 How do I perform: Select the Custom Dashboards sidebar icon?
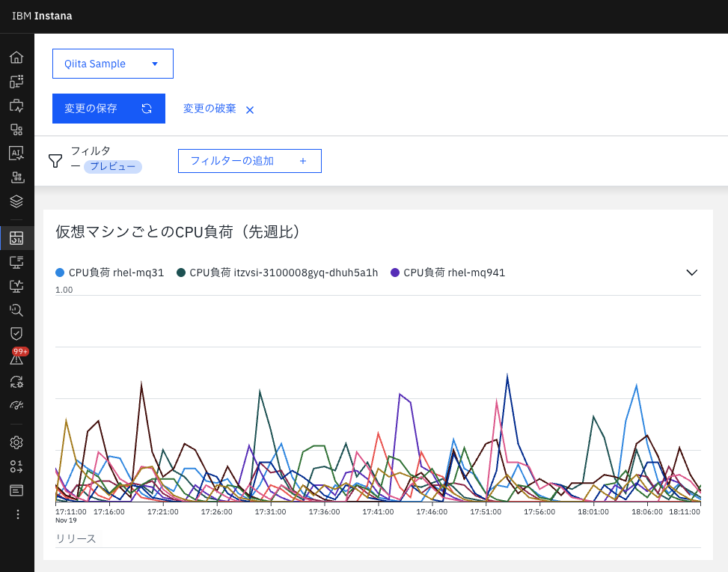(x=16, y=238)
